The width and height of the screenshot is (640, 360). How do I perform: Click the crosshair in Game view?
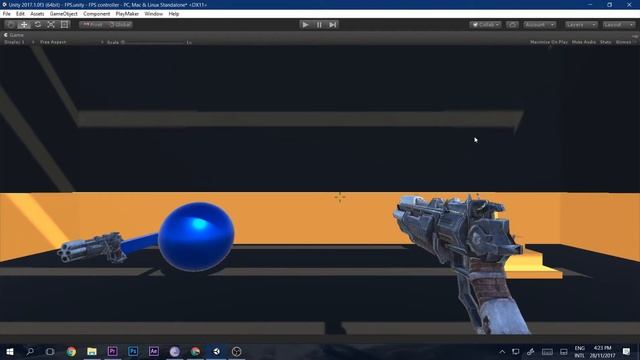(x=340, y=197)
